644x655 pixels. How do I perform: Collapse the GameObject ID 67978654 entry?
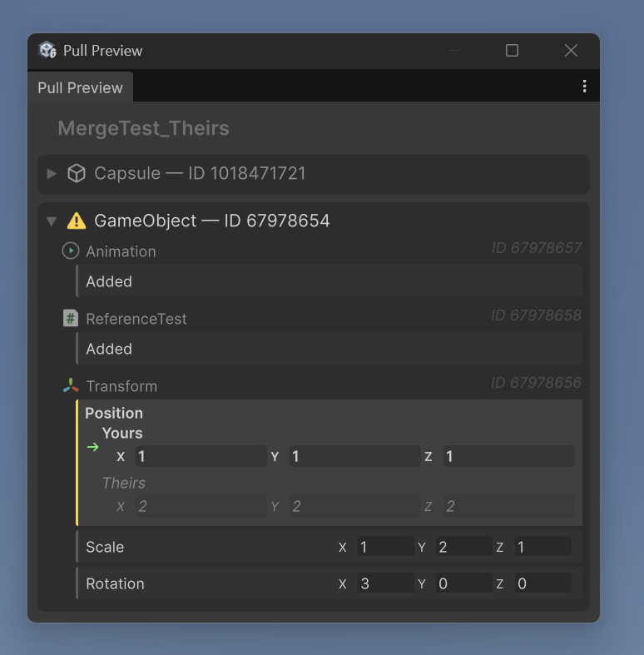pos(52,221)
